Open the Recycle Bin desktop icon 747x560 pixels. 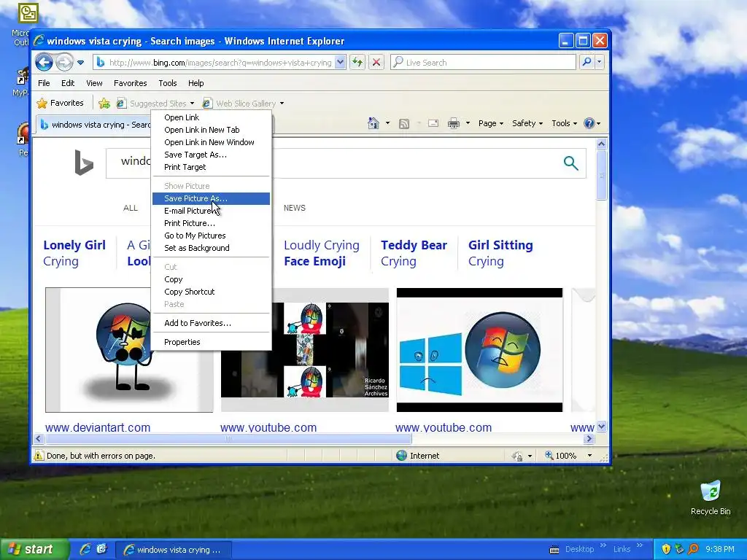(x=711, y=498)
